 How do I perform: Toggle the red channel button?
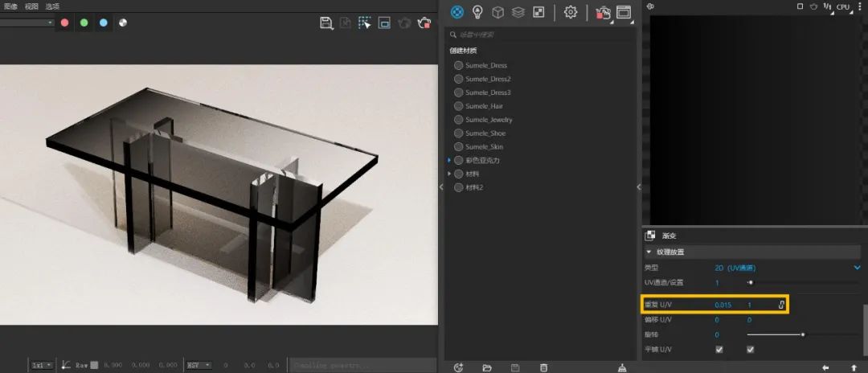click(65, 23)
